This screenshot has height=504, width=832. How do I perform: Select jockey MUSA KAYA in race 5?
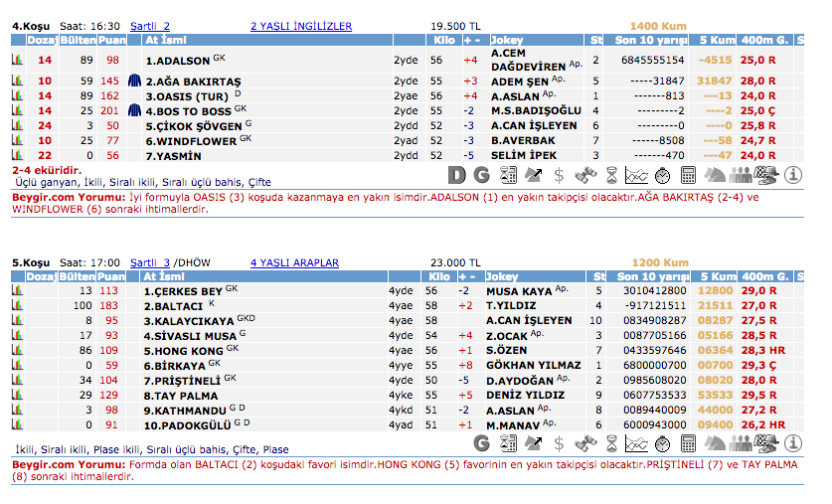(x=519, y=291)
